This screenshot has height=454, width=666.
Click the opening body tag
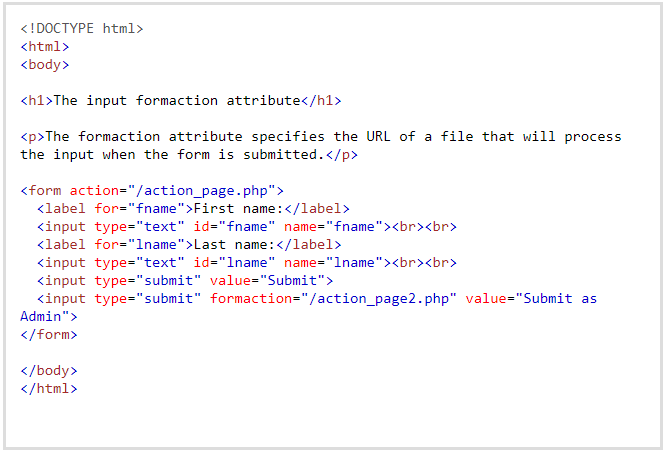45,65
